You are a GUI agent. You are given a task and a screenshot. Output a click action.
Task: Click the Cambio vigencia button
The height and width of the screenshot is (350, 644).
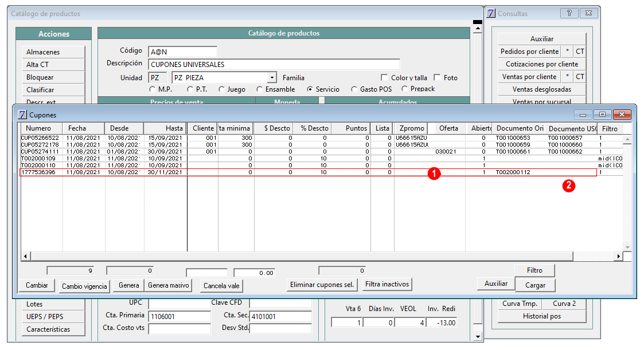pos(84,286)
